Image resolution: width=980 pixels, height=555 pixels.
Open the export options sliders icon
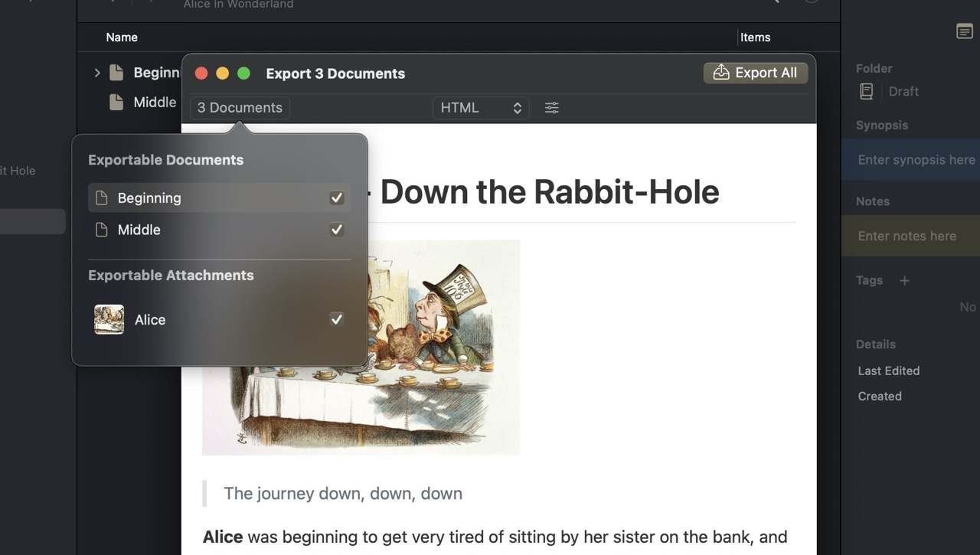pos(551,108)
